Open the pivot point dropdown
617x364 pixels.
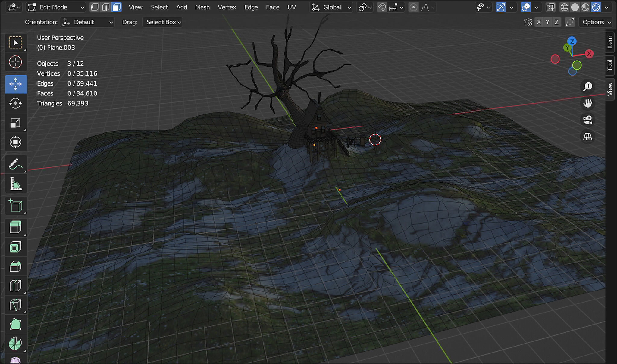pyautogui.click(x=365, y=7)
